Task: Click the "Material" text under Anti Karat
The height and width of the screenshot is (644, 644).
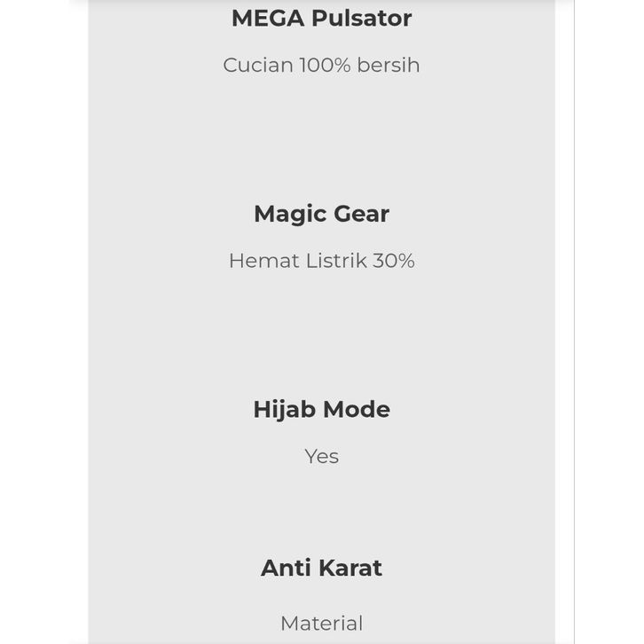Action: [x=321, y=624]
